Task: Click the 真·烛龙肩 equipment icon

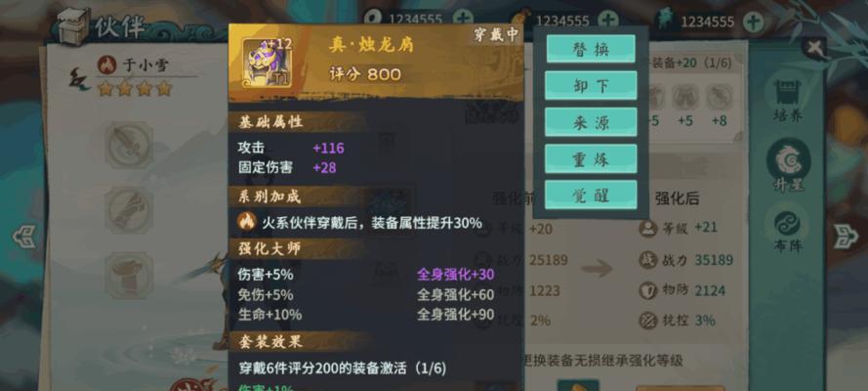Action: pos(267,63)
